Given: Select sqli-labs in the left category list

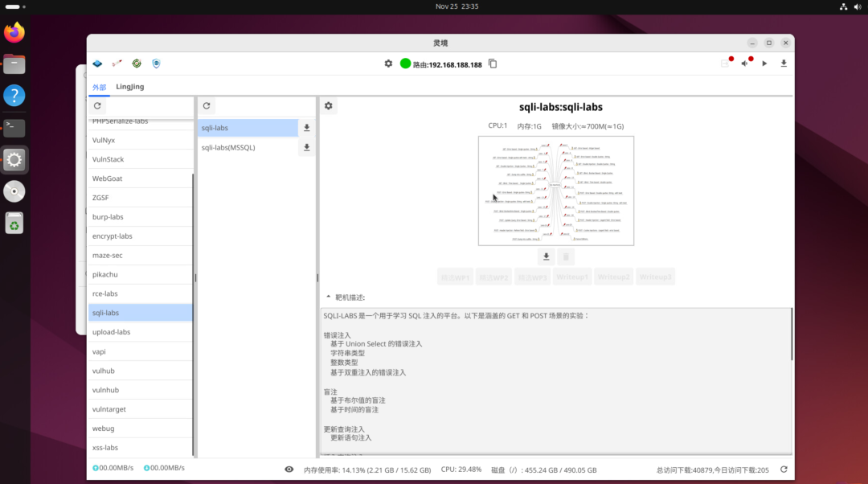Looking at the screenshot, I should (x=141, y=313).
